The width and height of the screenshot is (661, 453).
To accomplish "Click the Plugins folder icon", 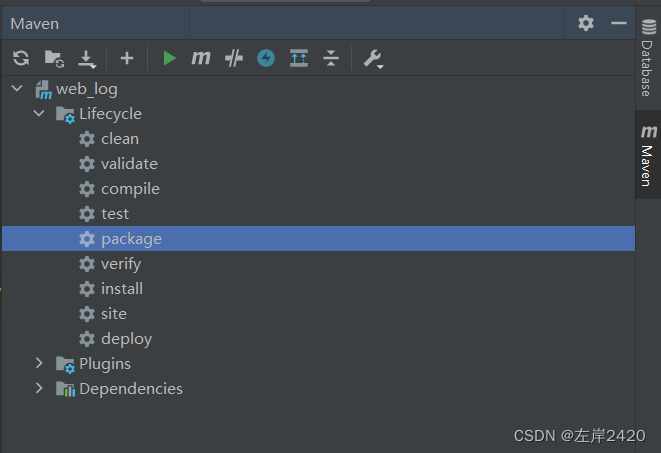I will [65, 365].
